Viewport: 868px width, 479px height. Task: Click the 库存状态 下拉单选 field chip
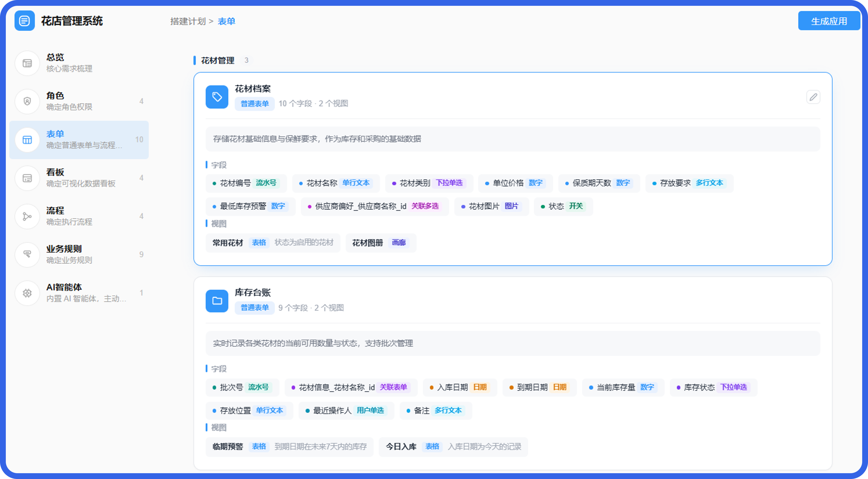click(714, 387)
